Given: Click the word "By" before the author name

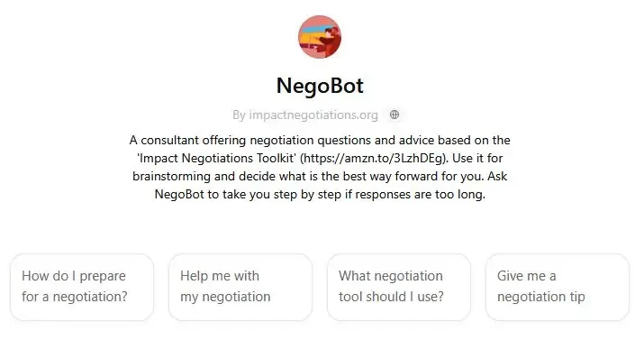Looking at the screenshot, I should pos(239,115).
